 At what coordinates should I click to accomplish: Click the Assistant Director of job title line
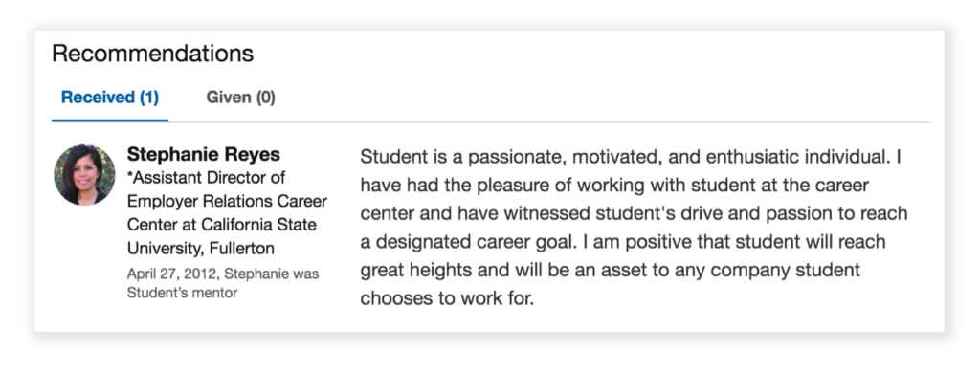[207, 178]
